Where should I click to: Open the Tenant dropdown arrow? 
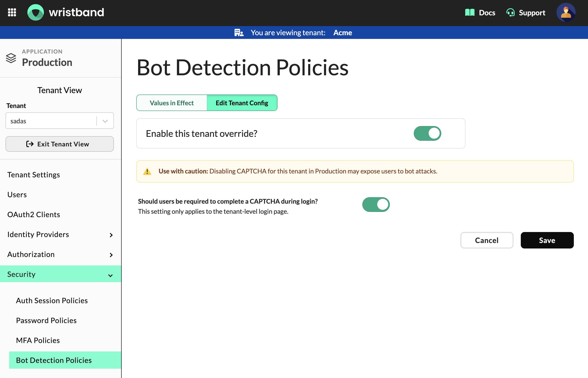click(x=105, y=121)
